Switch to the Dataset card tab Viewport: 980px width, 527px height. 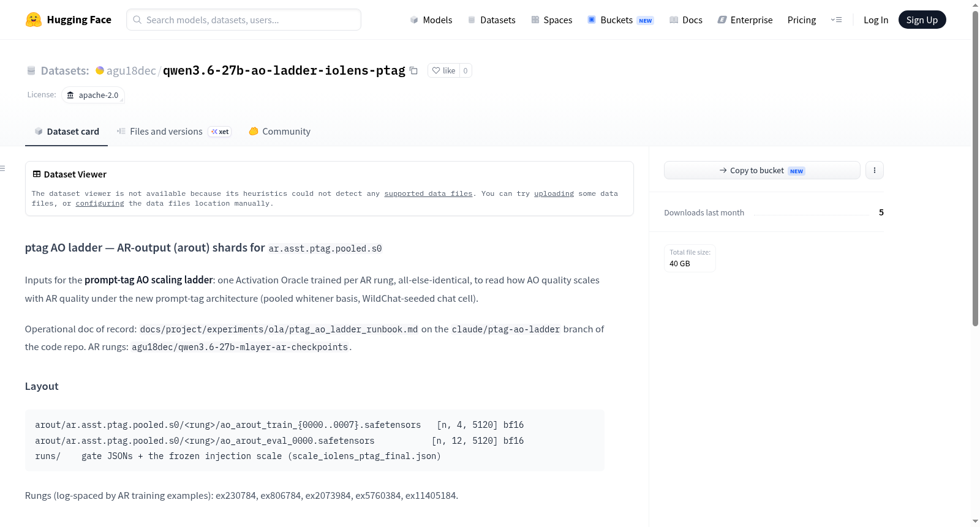[66, 131]
